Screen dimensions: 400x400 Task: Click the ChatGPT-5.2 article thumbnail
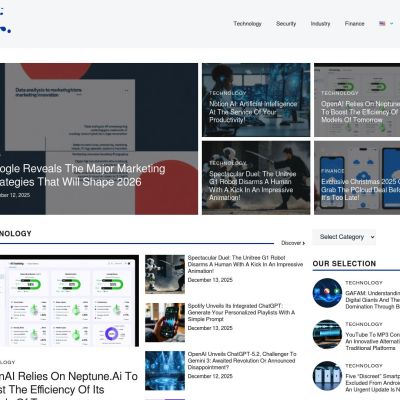coord(165,371)
